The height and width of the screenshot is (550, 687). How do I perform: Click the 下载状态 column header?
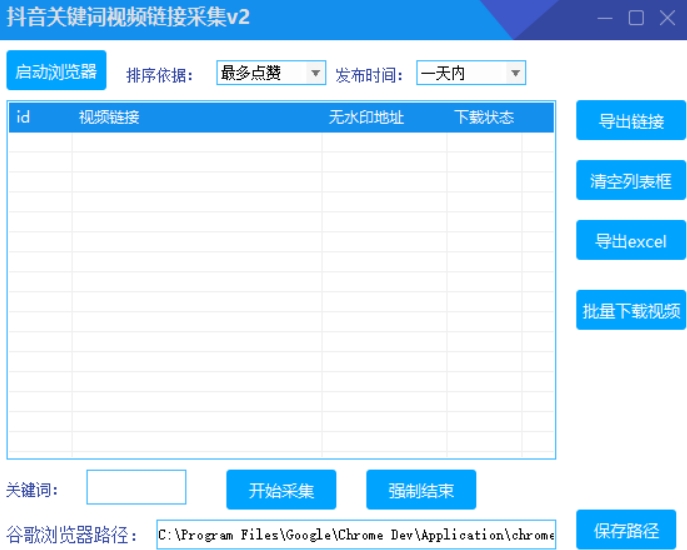pos(484,118)
